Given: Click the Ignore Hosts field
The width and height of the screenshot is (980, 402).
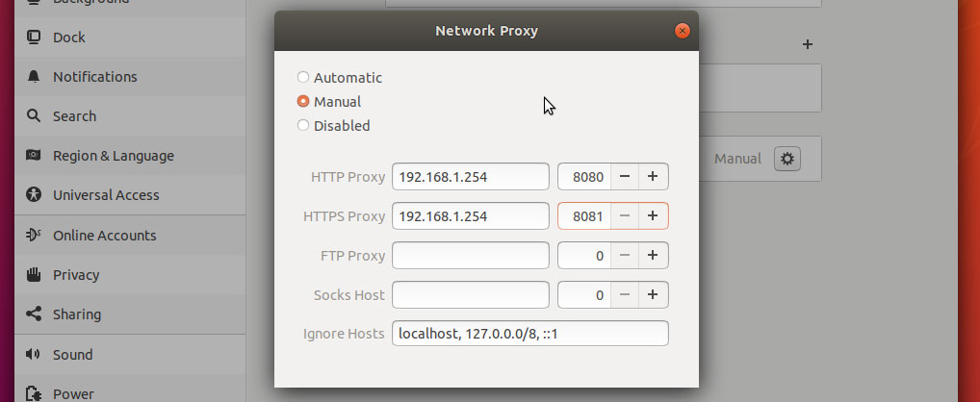Looking at the screenshot, I should (x=530, y=334).
